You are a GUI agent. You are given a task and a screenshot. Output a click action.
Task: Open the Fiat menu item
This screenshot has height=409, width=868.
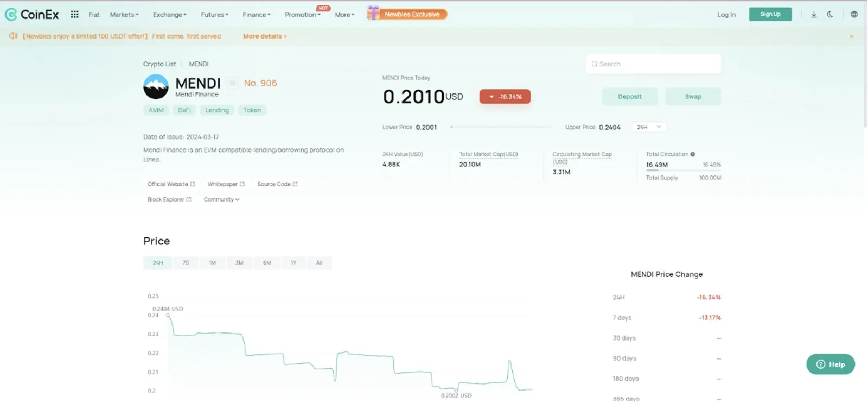[94, 15]
